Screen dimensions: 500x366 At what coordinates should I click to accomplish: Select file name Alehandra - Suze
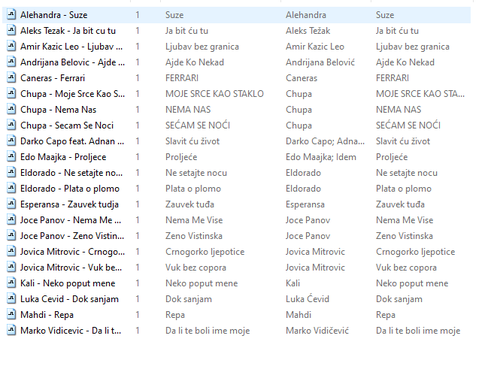54,15
